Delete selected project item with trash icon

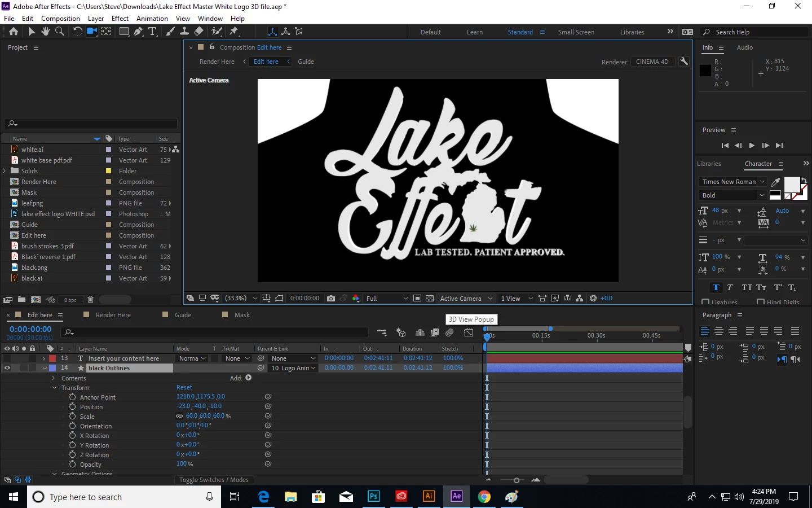90,300
